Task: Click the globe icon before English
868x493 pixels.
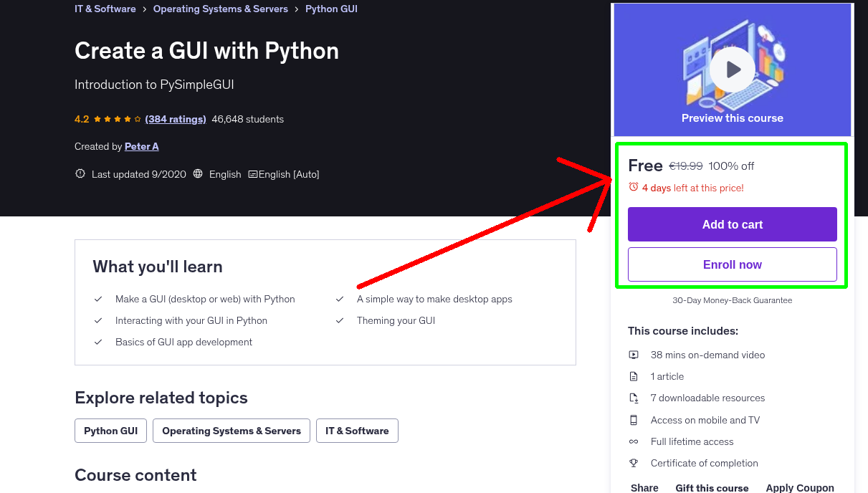Action: click(x=198, y=174)
